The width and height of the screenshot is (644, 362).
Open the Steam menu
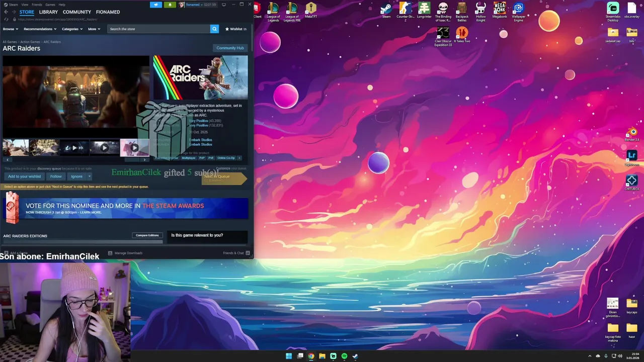pos(14,5)
